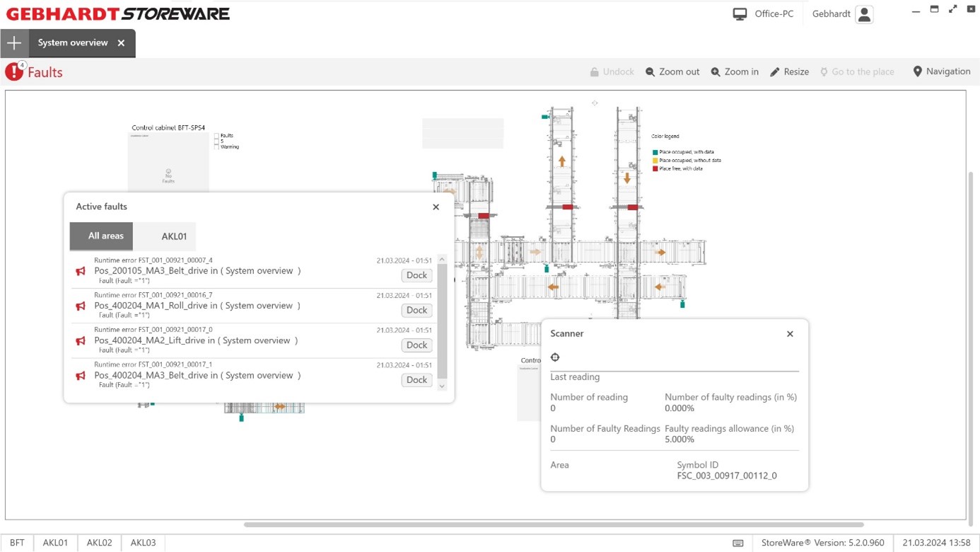Click the Undock toolbar button

point(612,71)
